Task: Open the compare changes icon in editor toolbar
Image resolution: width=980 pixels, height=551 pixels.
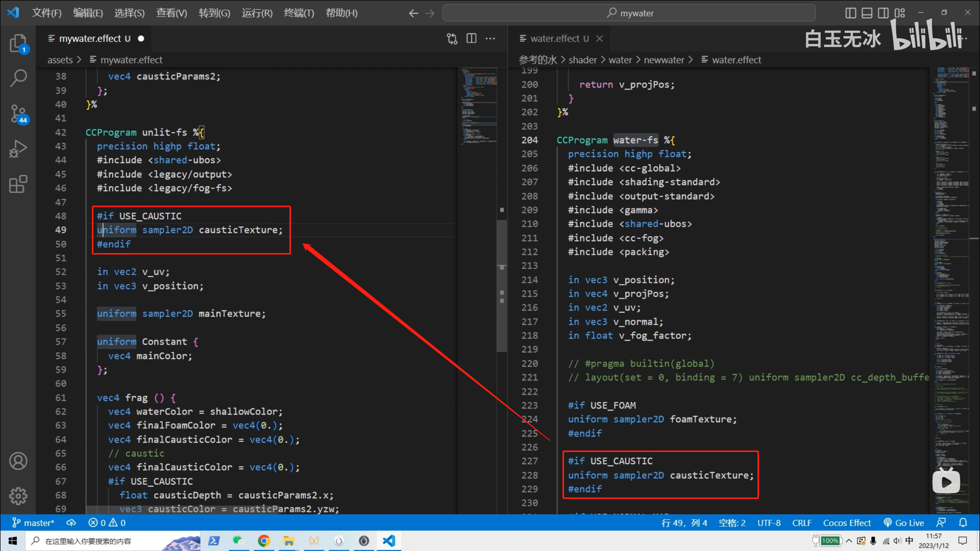Action: click(452, 38)
